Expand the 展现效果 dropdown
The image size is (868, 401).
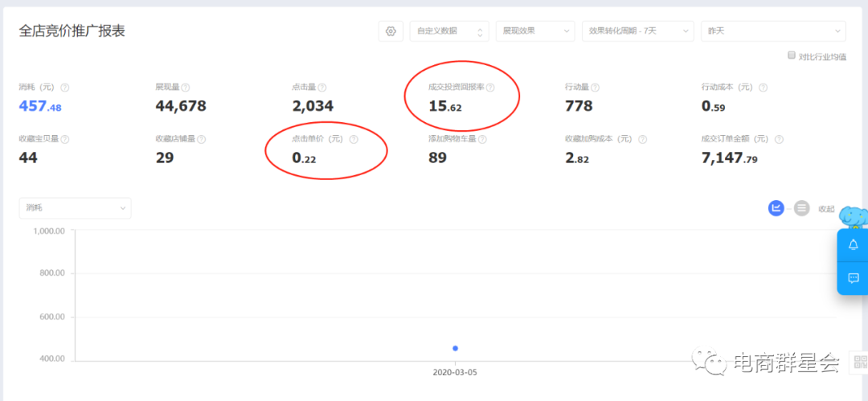535,31
